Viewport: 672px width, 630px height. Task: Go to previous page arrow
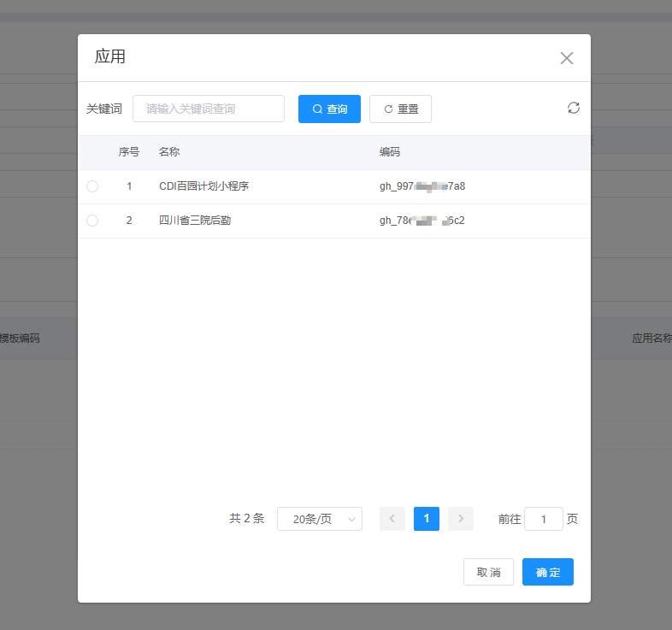(392, 519)
